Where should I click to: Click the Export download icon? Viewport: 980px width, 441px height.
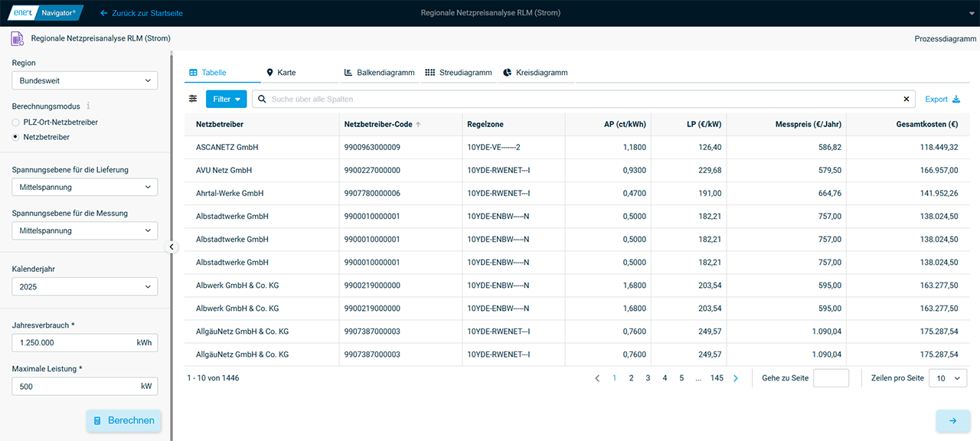click(x=955, y=100)
